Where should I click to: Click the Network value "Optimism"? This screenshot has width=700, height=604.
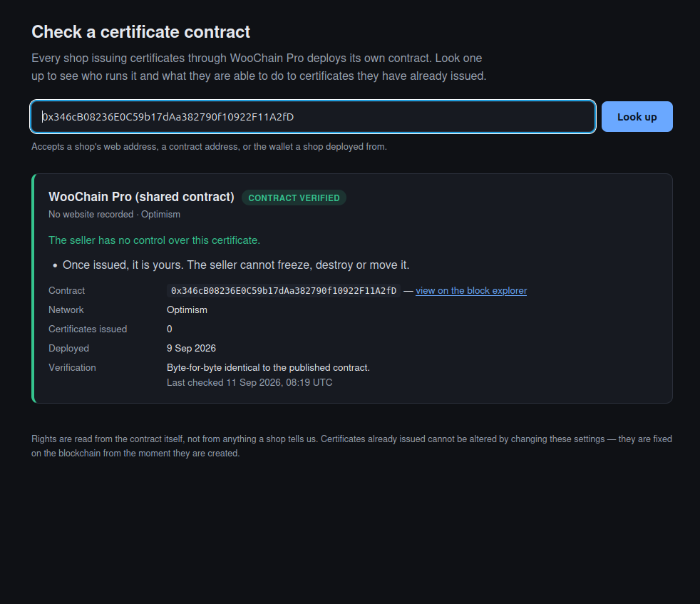tap(187, 309)
